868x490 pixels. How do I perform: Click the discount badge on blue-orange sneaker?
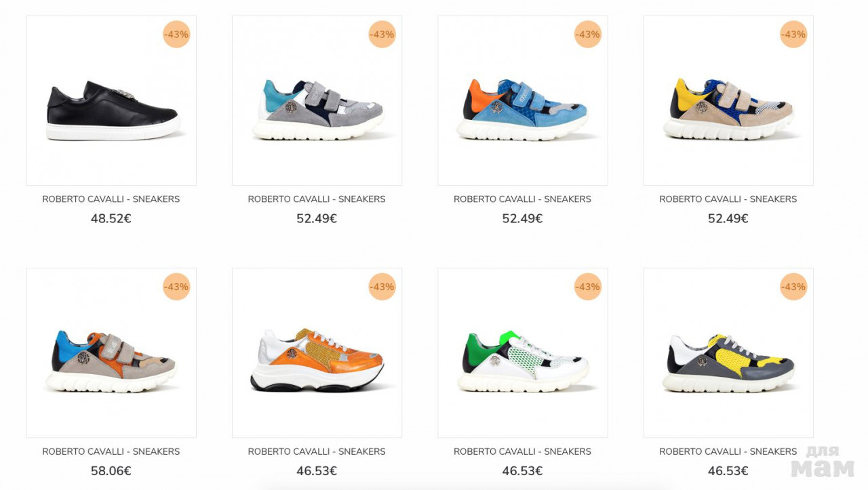[588, 35]
